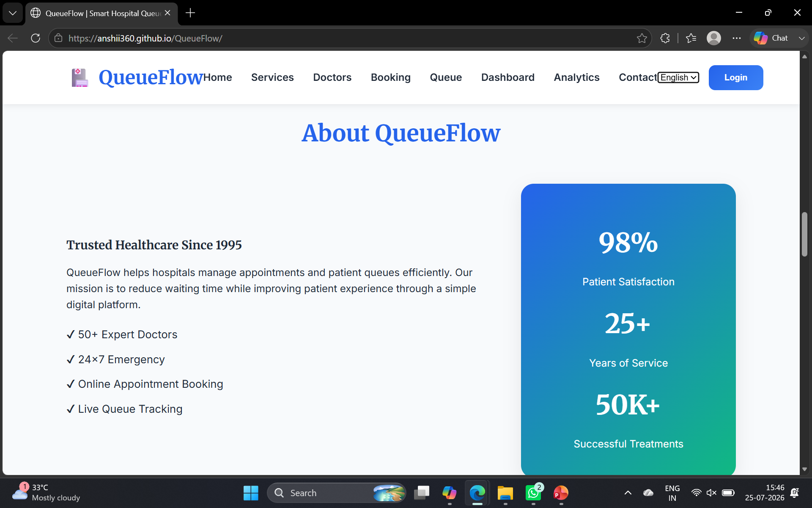The image size is (812, 508).
Task: Expand the Chat sidebar chevron
Action: coord(801,38)
